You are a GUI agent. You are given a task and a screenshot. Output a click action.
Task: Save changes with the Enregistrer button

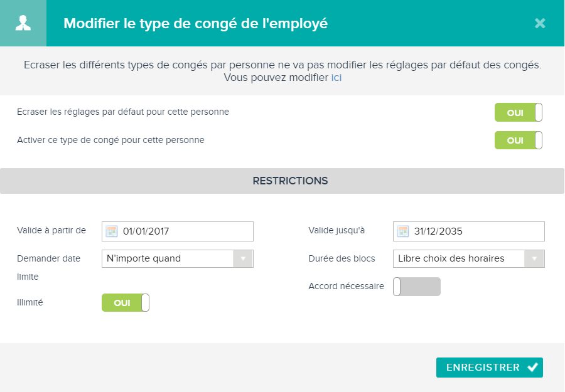coord(489,368)
